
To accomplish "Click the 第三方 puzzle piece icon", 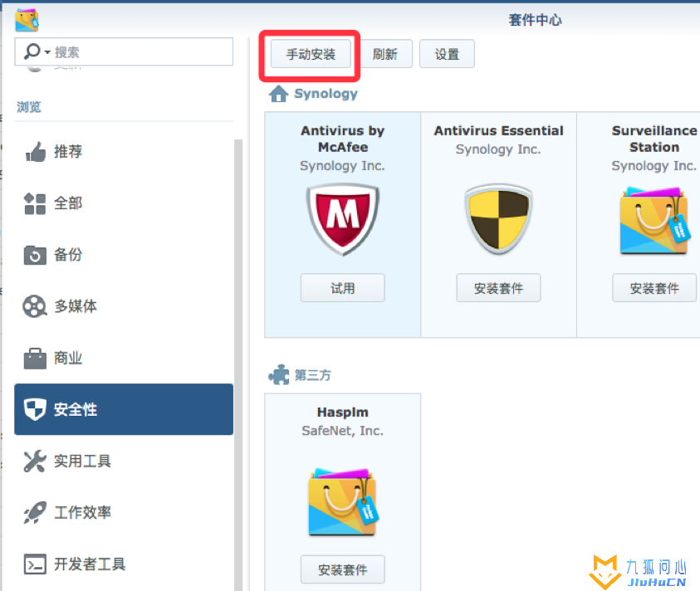I will 279,375.
